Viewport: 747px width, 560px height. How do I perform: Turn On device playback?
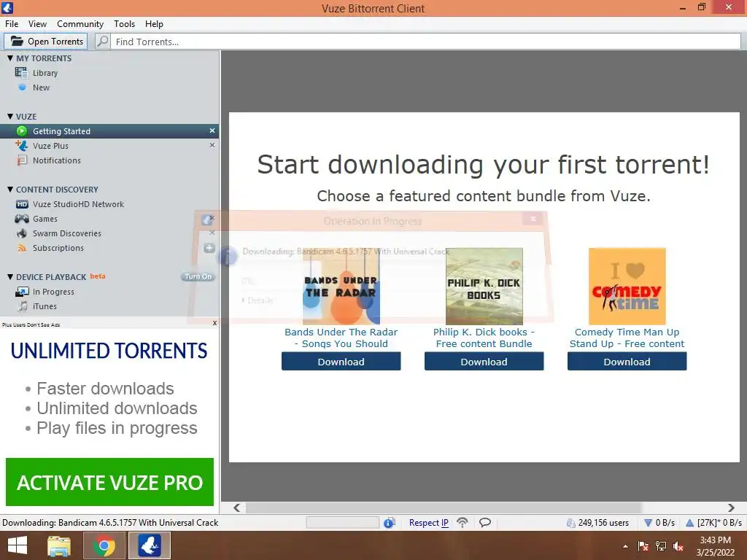[x=198, y=276]
